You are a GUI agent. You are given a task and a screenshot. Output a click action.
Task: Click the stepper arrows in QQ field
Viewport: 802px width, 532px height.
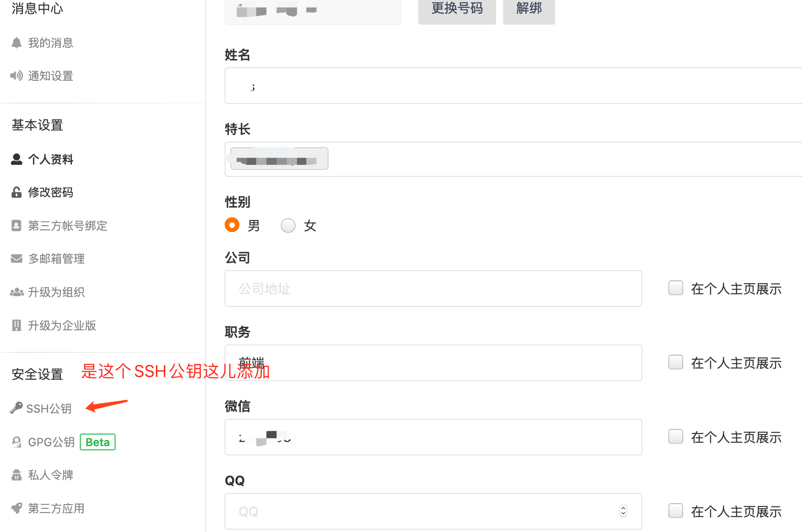click(623, 511)
